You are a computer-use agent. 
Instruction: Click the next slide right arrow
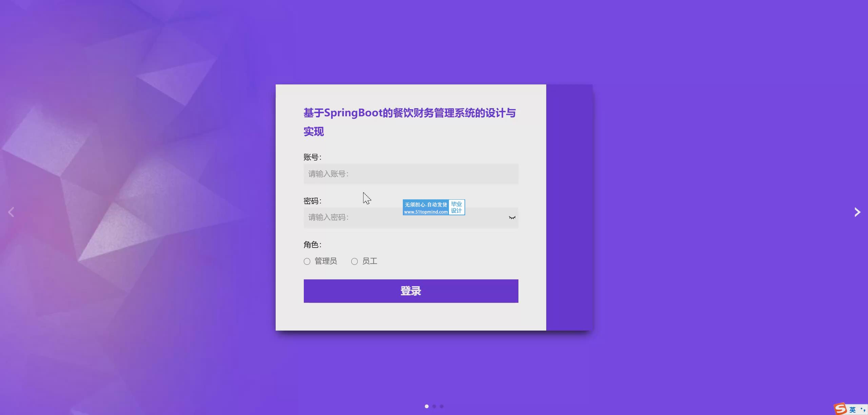tap(857, 212)
